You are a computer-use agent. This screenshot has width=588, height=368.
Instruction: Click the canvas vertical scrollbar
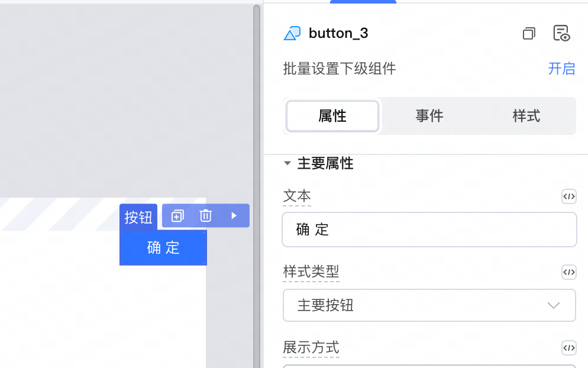coord(257,186)
